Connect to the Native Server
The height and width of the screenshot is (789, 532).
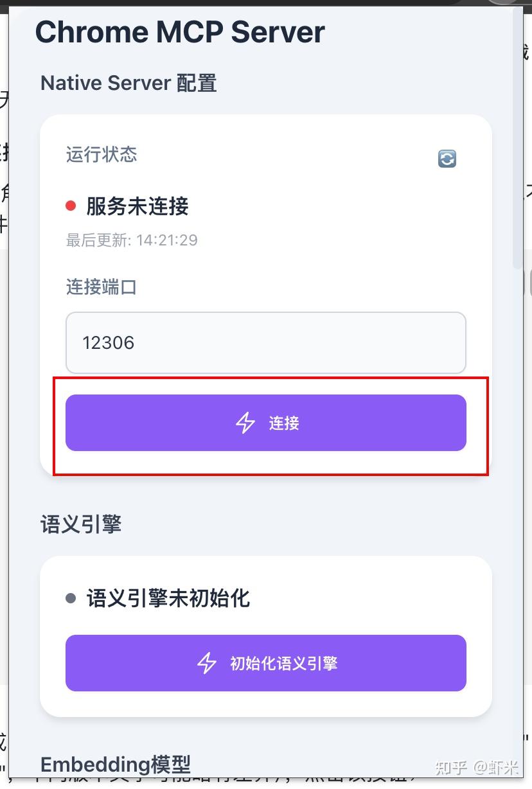pos(265,423)
